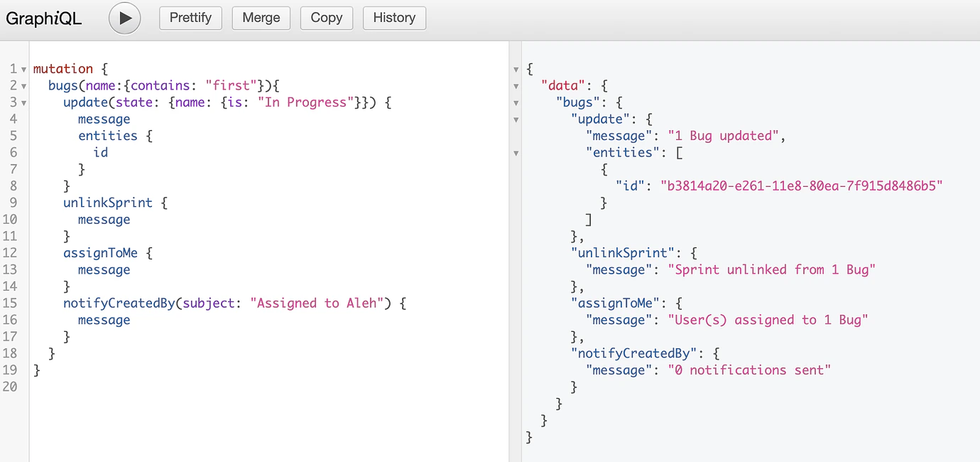980x462 pixels.
Task: Click the "data" key in results
Action: (563, 85)
